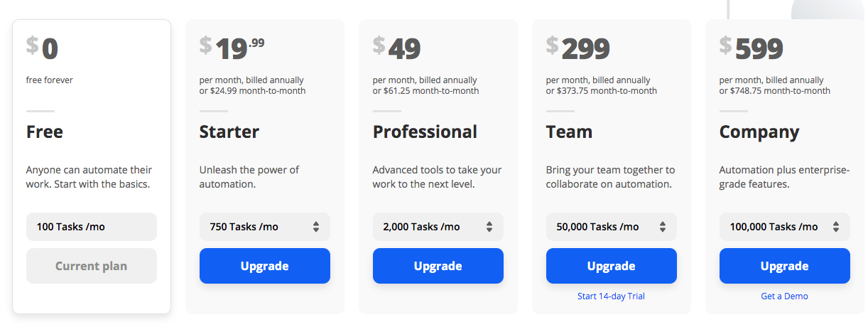Click the Current plan button
The height and width of the screenshot is (327, 868).
pyautogui.click(x=92, y=266)
